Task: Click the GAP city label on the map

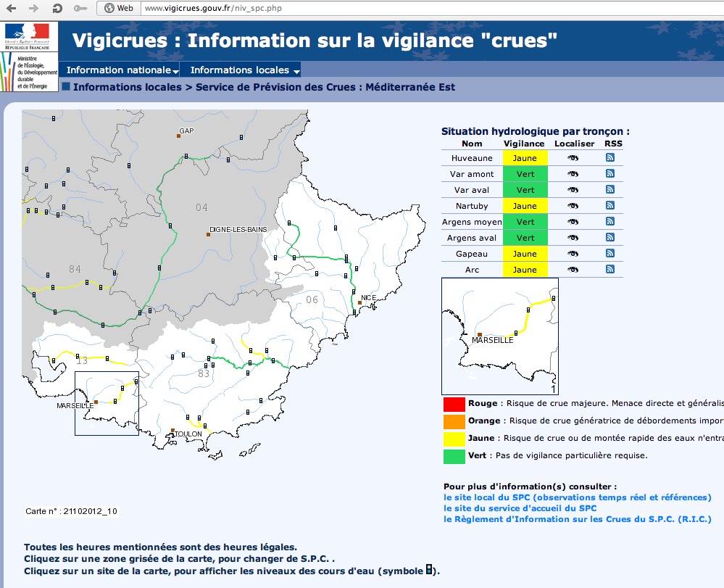Action: click(186, 131)
